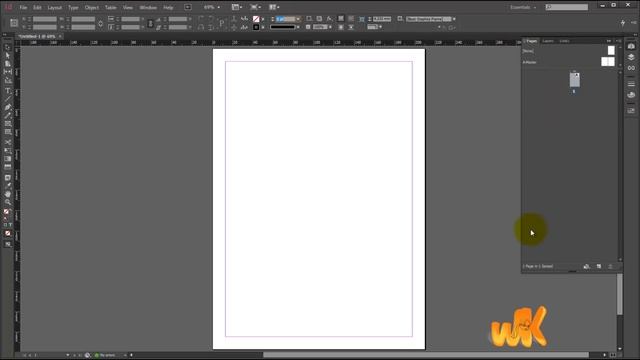Select the A-Master spread thumbnail
Screen dimensions: 640x360
click(608, 62)
